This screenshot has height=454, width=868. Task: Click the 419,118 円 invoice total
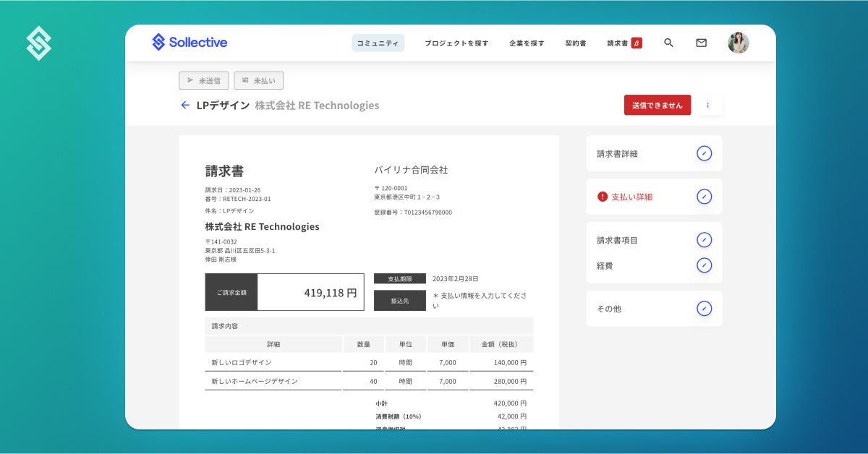coord(331,293)
